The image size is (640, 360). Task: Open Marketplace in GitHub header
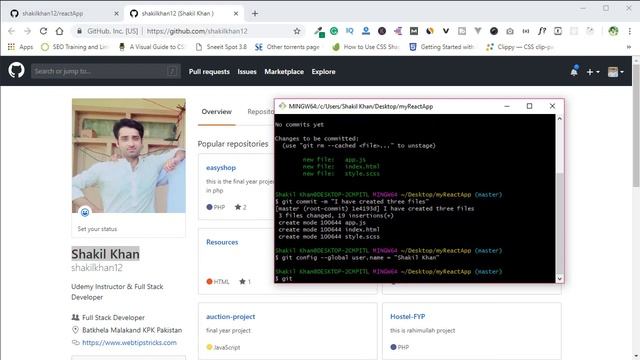[x=284, y=71]
